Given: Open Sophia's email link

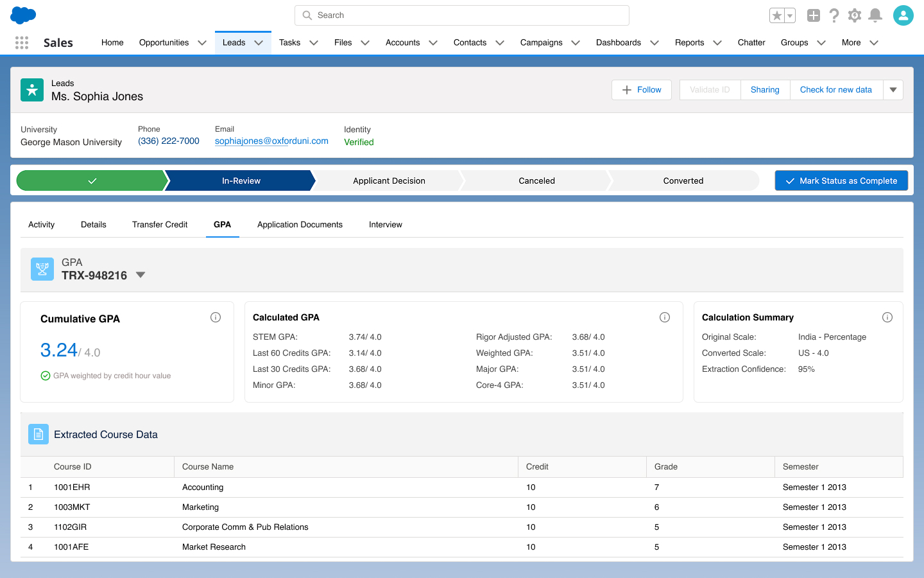Looking at the screenshot, I should tap(271, 141).
